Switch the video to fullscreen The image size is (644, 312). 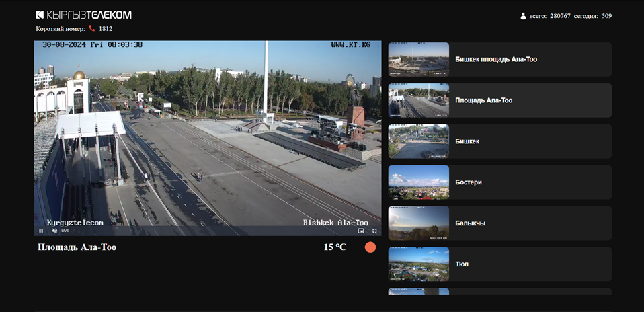tap(374, 231)
